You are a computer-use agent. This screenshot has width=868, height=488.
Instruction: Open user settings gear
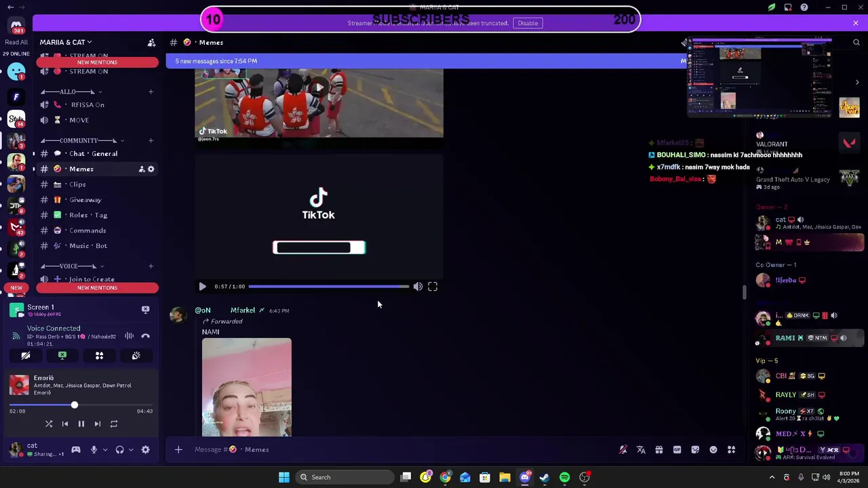click(145, 449)
